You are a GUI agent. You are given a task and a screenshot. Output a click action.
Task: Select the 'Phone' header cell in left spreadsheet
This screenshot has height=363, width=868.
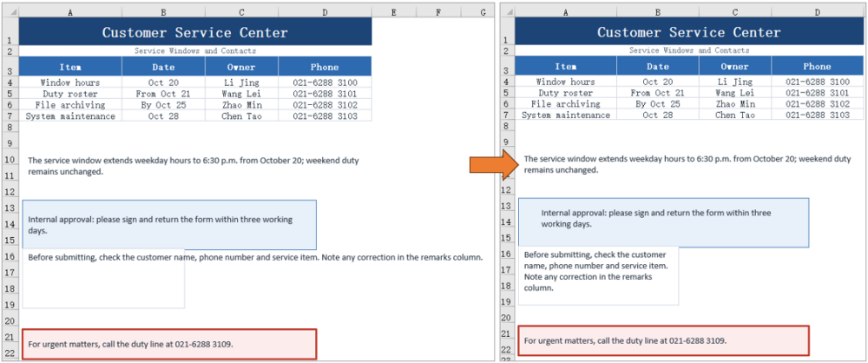(x=325, y=67)
